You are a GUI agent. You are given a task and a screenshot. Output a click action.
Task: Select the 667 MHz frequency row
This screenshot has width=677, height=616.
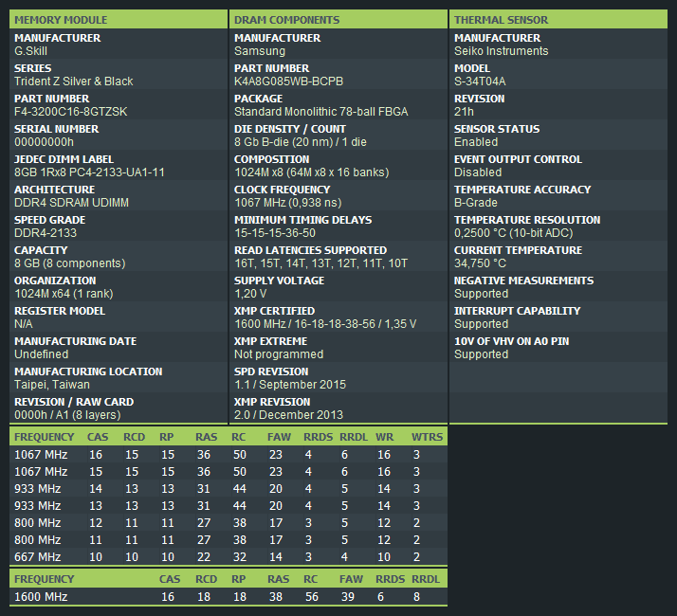click(229, 557)
